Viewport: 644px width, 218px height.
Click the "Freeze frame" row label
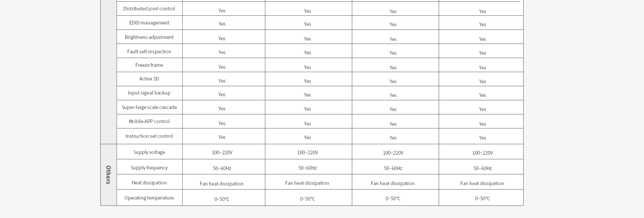click(149, 65)
